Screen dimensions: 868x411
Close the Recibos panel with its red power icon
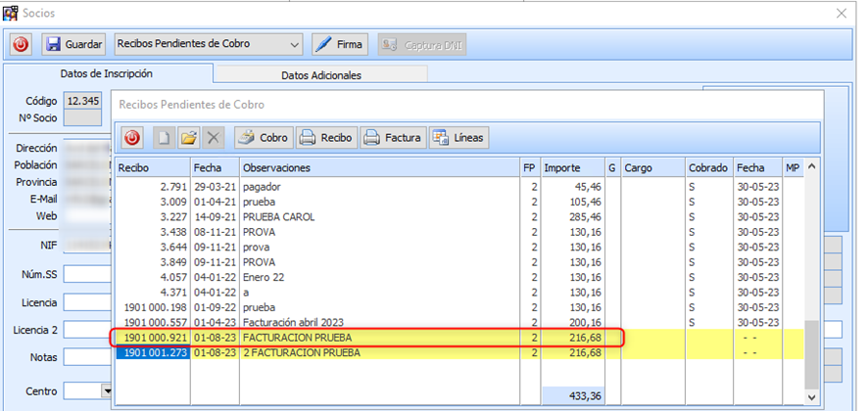tap(132, 138)
